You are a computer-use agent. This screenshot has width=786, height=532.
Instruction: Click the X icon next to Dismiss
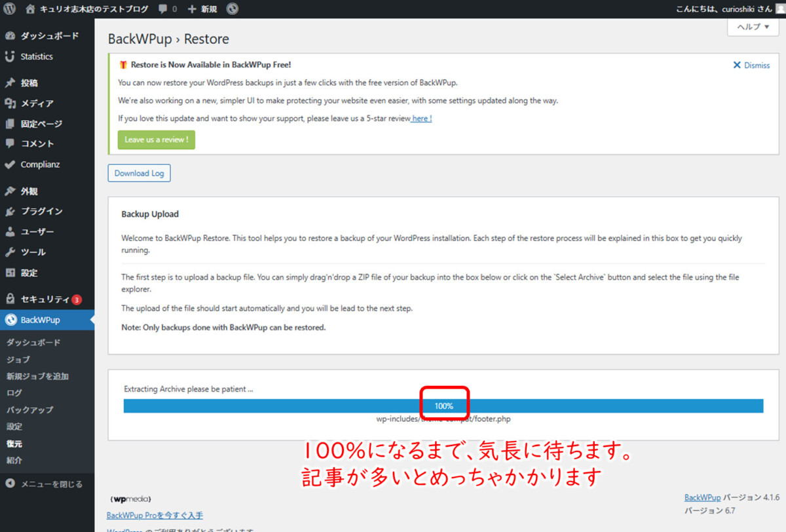point(737,65)
